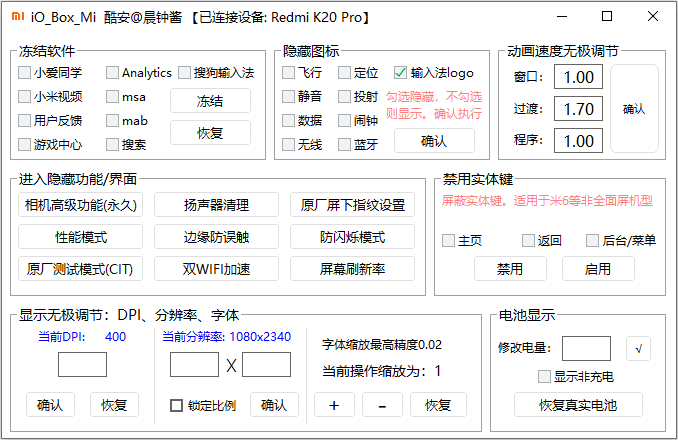Click the DPI input field

tap(82, 365)
